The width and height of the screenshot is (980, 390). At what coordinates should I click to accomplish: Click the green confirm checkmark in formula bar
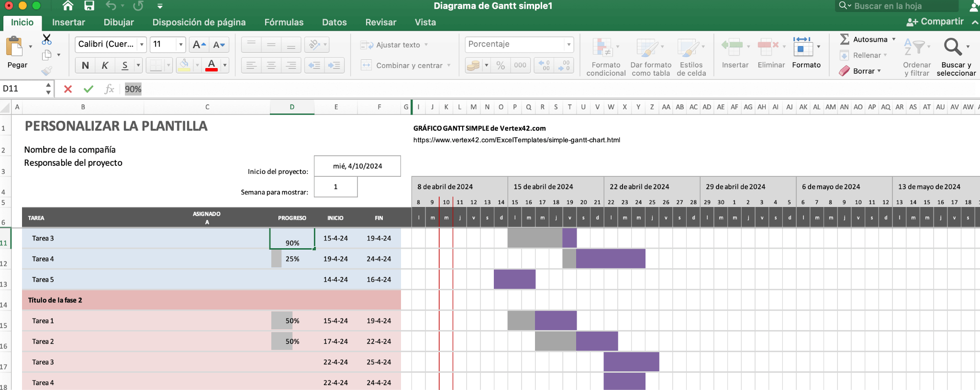pyautogui.click(x=89, y=89)
